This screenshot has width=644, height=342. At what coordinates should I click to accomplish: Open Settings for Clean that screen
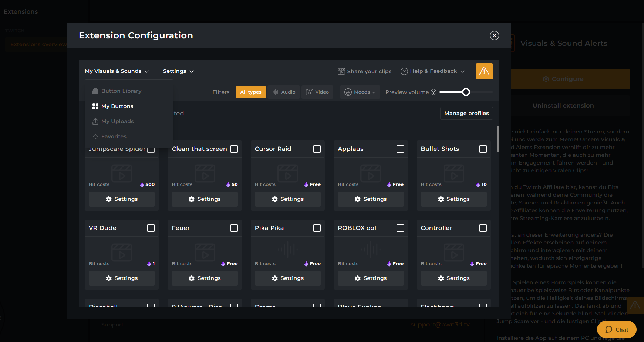[205, 199]
